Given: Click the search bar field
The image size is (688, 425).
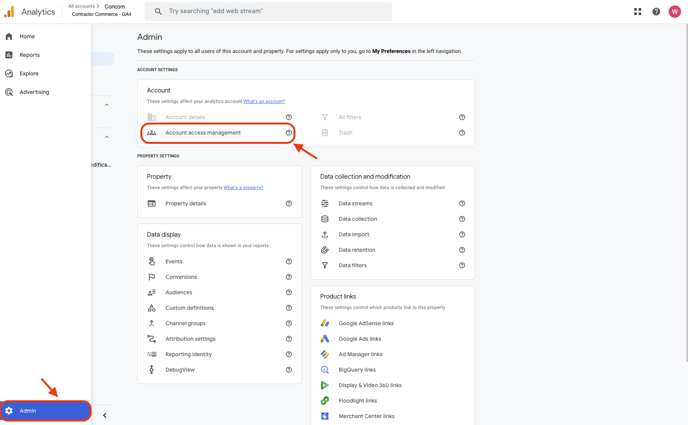Looking at the screenshot, I should point(268,11).
